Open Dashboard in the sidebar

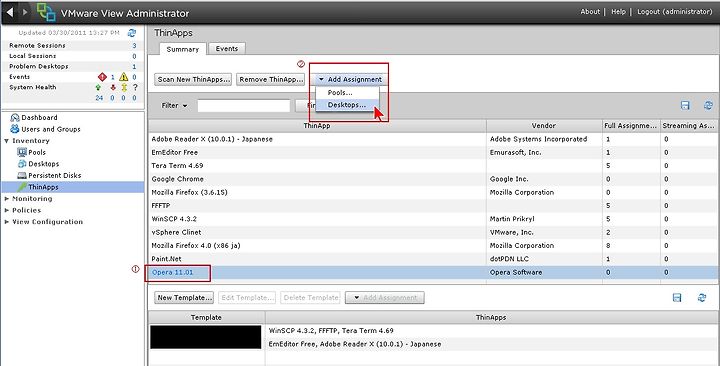click(39, 118)
